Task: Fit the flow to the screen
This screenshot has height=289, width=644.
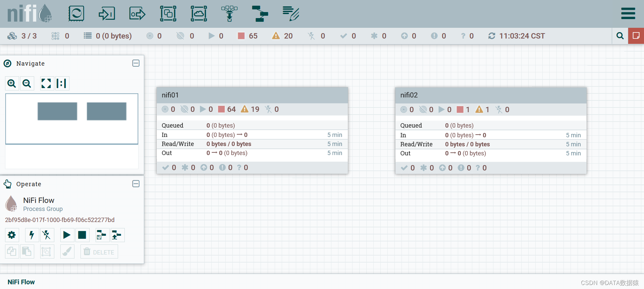Action: (46, 83)
